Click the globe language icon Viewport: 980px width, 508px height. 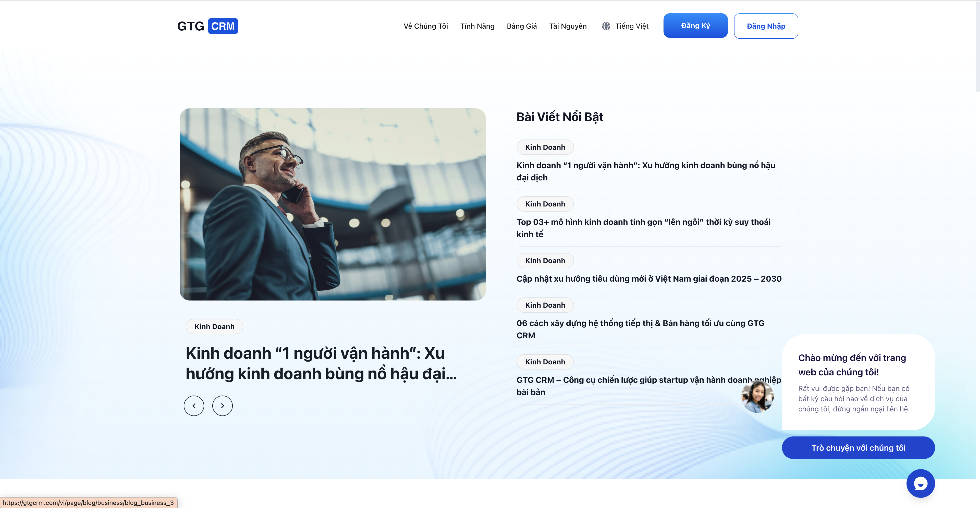click(606, 26)
